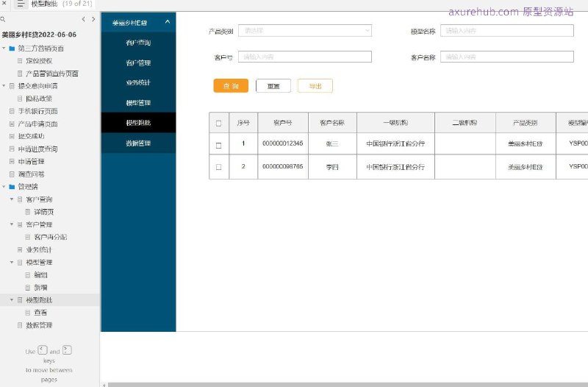Collapse the 提交意向申请 tree node

click(4, 86)
